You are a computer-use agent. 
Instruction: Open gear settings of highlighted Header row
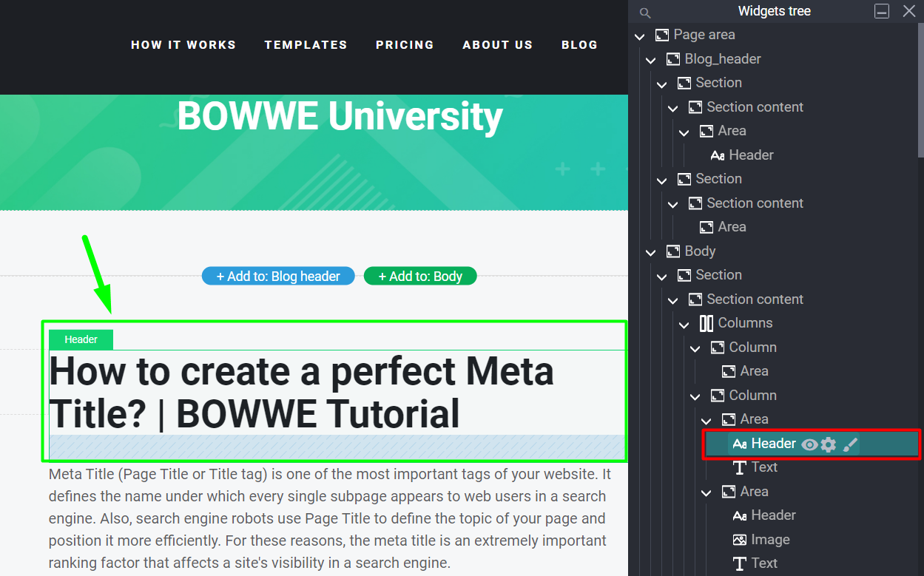pos(829,444)
